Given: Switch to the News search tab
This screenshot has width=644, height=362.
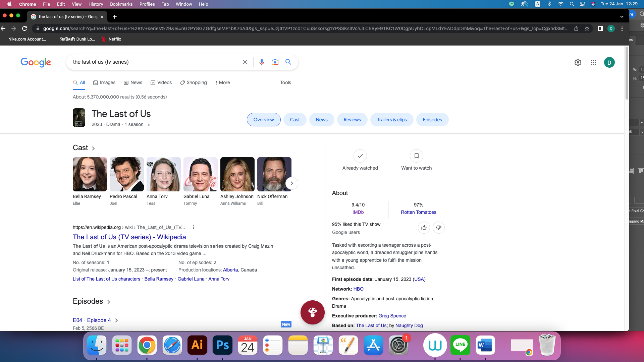Looking at the screenshot, I should [133, 83].
